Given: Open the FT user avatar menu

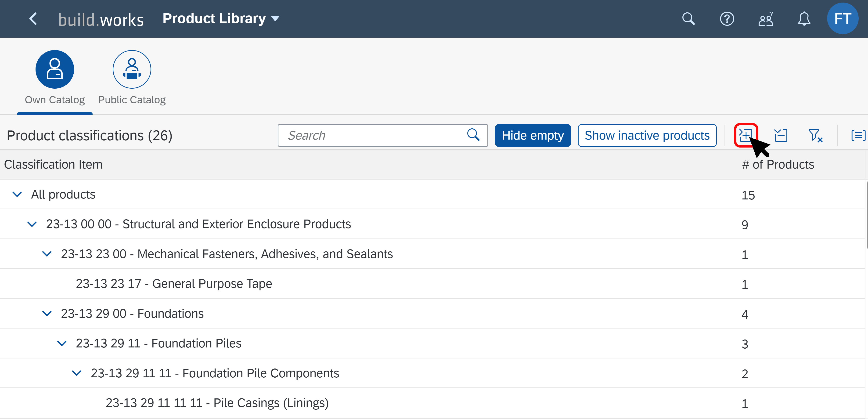Looking at the screenshot, I should tap(842, 18).
